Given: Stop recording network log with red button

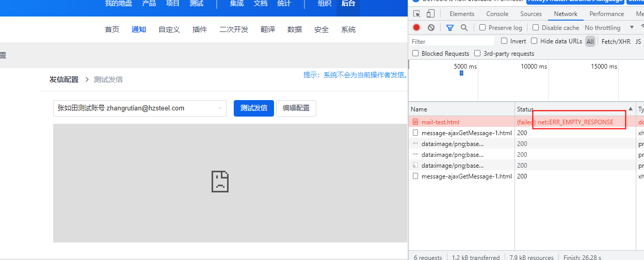Looking at the screenshot, I should pyautogui.click(x=416, y=27).
